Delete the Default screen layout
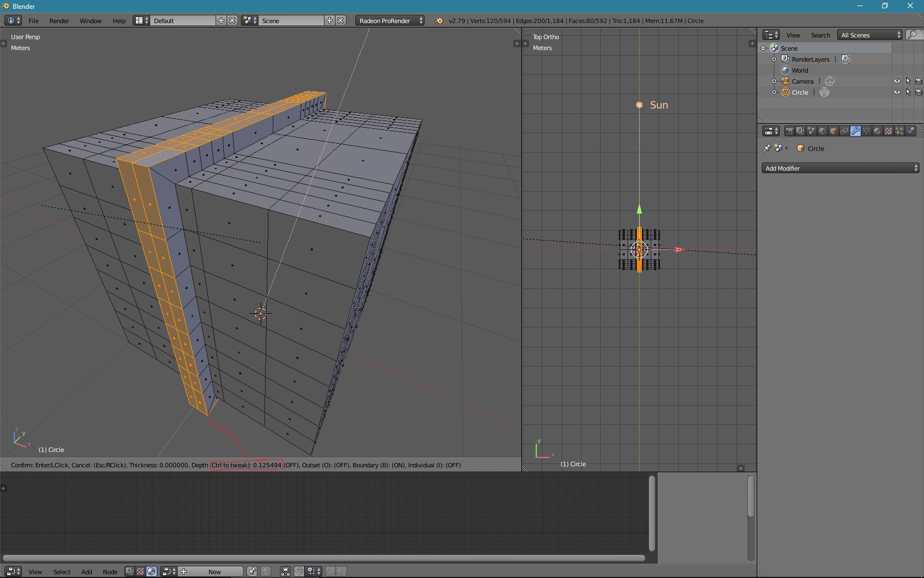This screenshot has width=924, height=578. (232, 20)
